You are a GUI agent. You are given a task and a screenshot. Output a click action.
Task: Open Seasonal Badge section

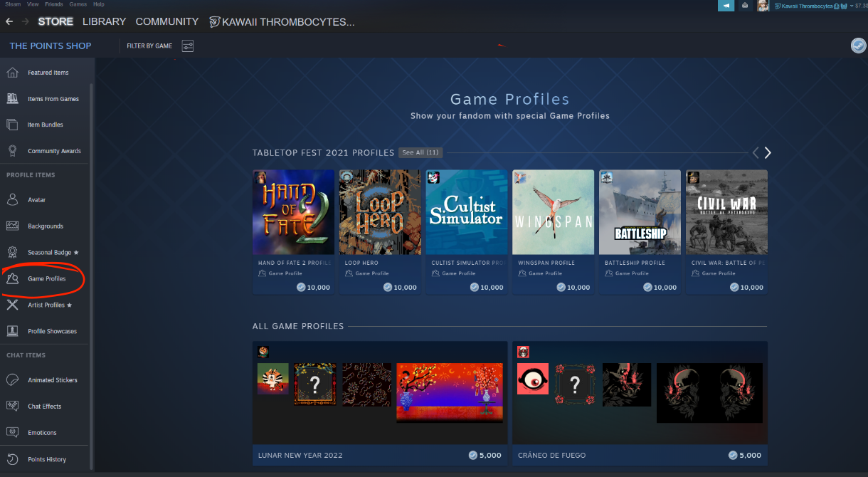(46, 253)
